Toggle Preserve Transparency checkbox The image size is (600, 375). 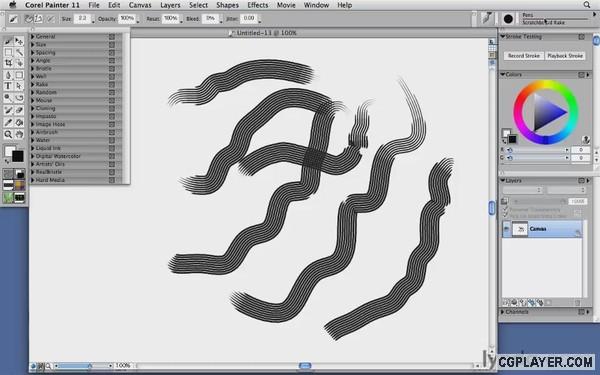click(x=505, y=209)
